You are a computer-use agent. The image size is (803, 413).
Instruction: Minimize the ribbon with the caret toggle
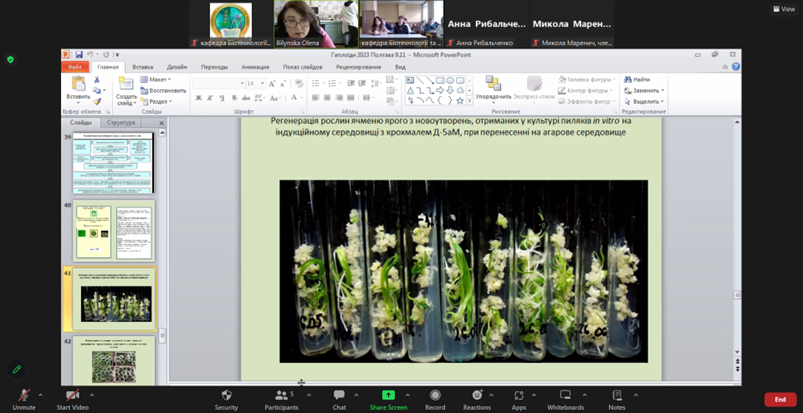(725, 67)
